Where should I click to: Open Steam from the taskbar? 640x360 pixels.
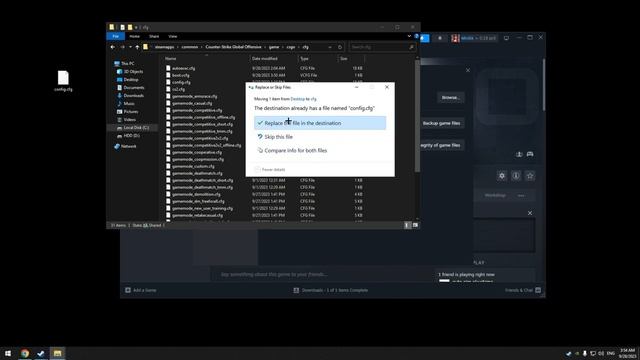[41, 353]
